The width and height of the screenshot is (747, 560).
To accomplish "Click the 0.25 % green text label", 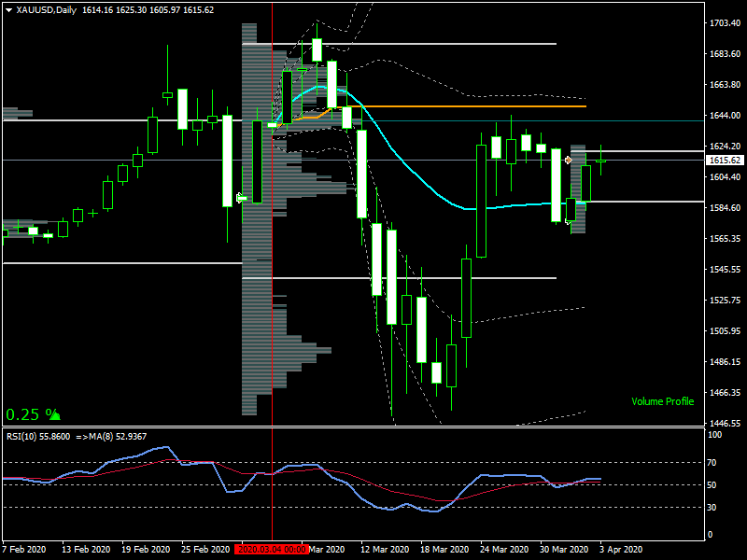I will (x=25, y=414).
